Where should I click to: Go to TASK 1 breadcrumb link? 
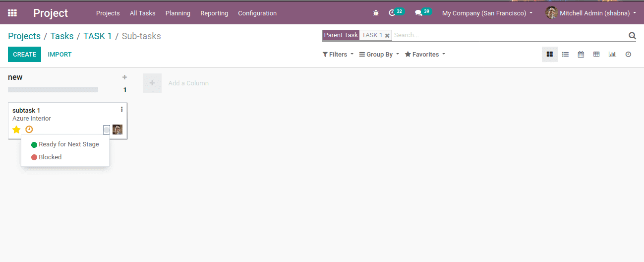(98, 36)
